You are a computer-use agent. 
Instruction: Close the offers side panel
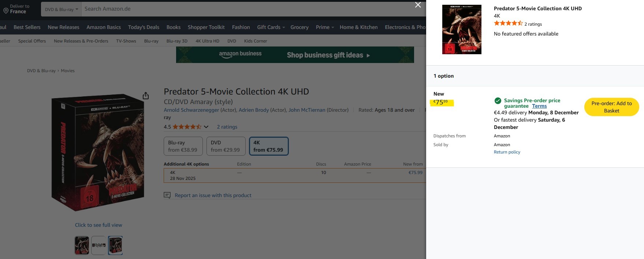(418, 5)
